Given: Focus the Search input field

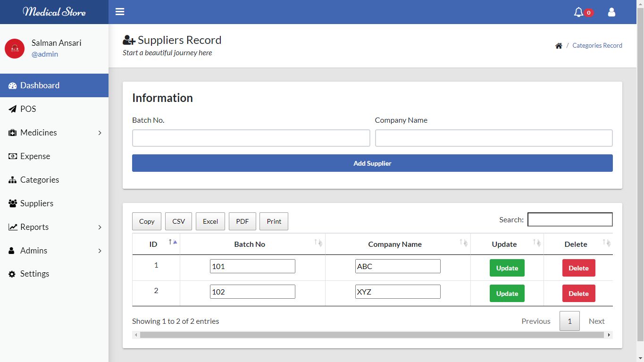Looking at the screenshot, I should (569, 219).
